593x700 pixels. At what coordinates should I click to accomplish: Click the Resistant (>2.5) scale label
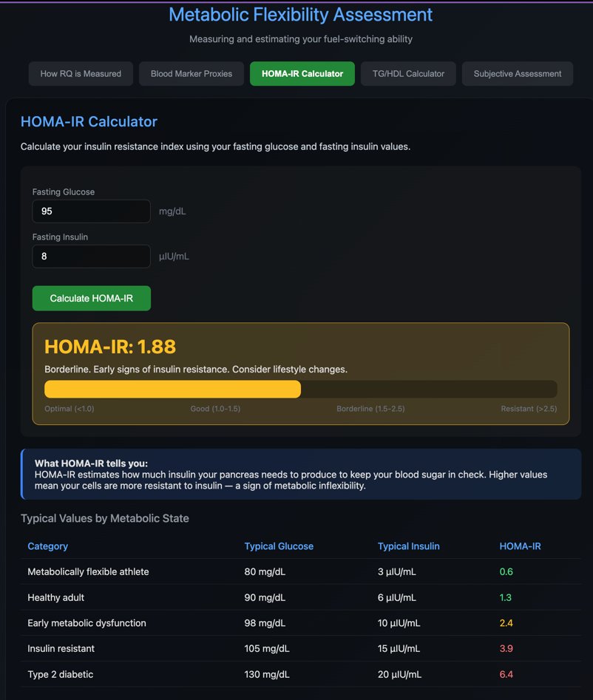click(529, 409)
